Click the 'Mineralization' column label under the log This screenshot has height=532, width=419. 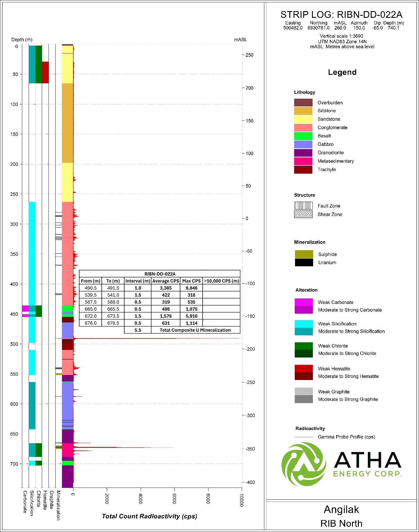pyautogui.click(x=58, y=505)
